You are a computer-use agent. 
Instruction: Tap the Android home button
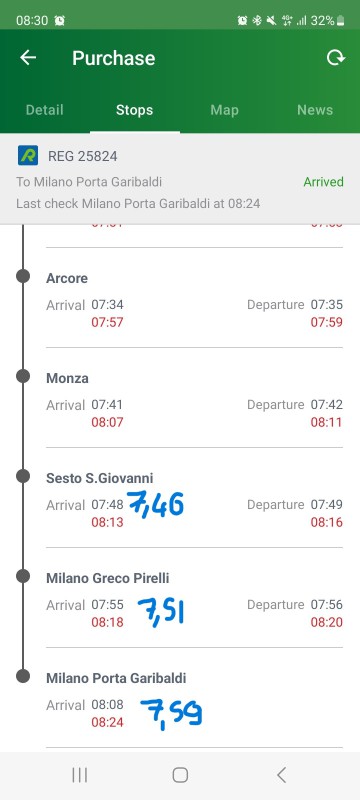[x=180, y=775]
